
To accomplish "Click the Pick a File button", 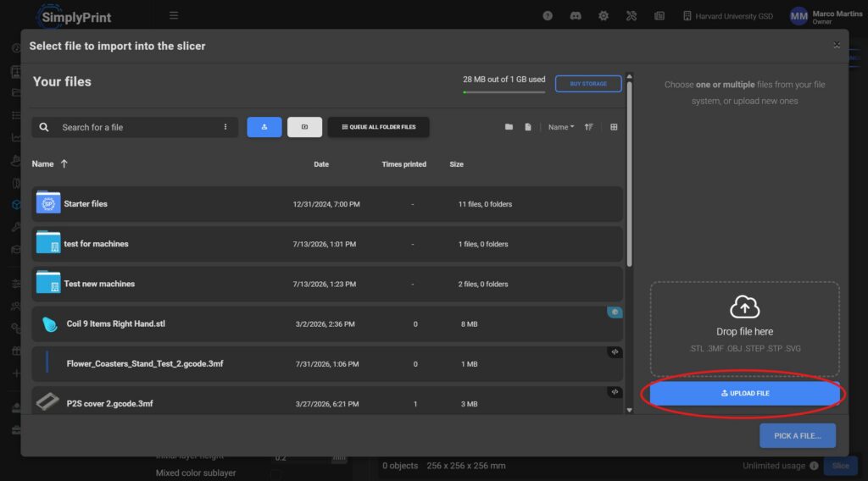I will click(x=798, y=435).
